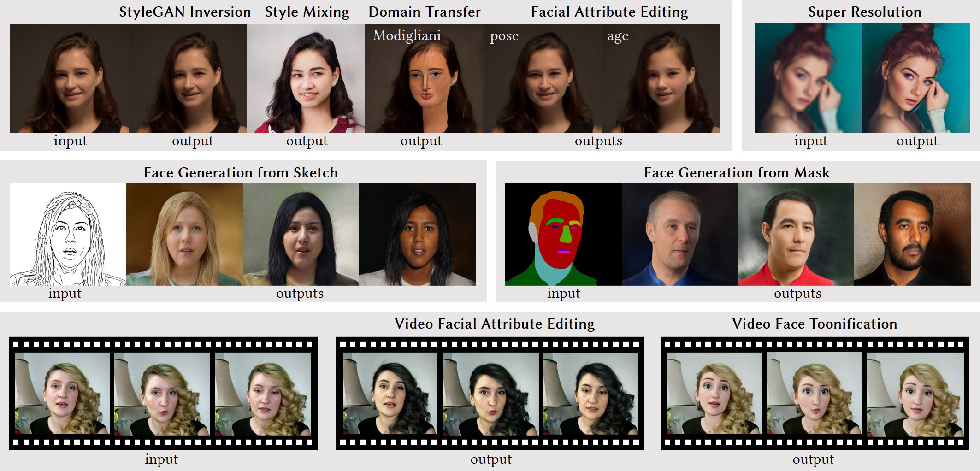Select the black-haired woman on gray background

301,234
